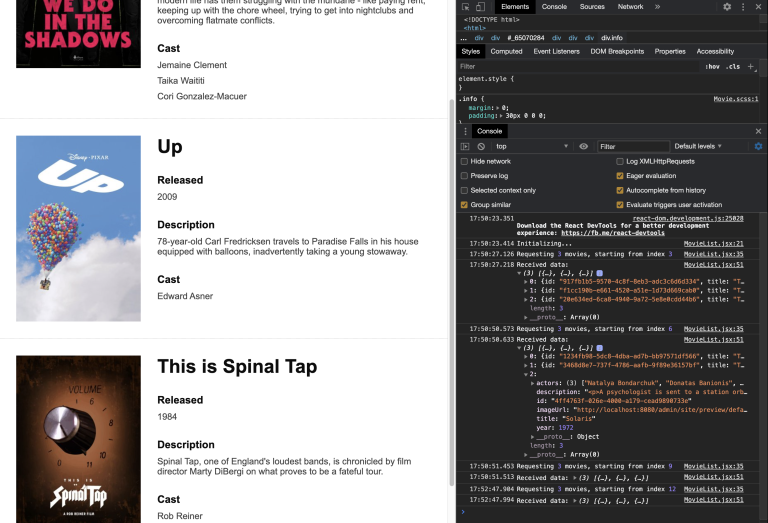Show the console sidebar icon
The width and height of the screenshot is (768, 523).
click(465, 146)
